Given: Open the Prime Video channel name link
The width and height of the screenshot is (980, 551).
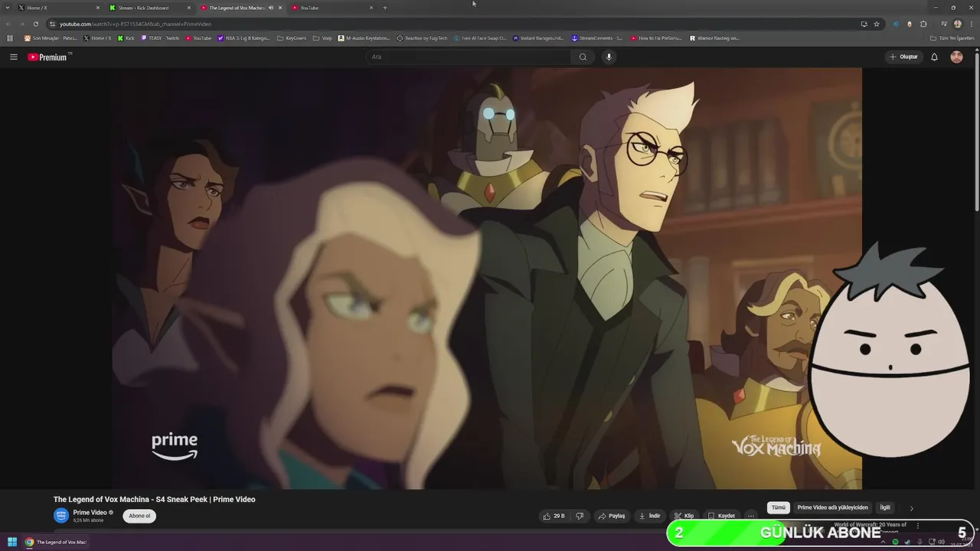Looking at the screenshot, I should 90,513.
